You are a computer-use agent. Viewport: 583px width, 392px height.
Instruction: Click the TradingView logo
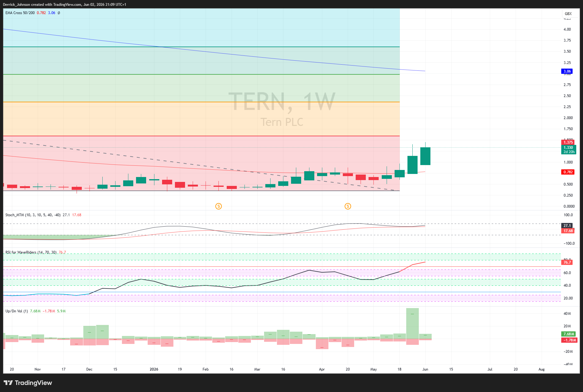pyautogui.click(x=28, y=383)
